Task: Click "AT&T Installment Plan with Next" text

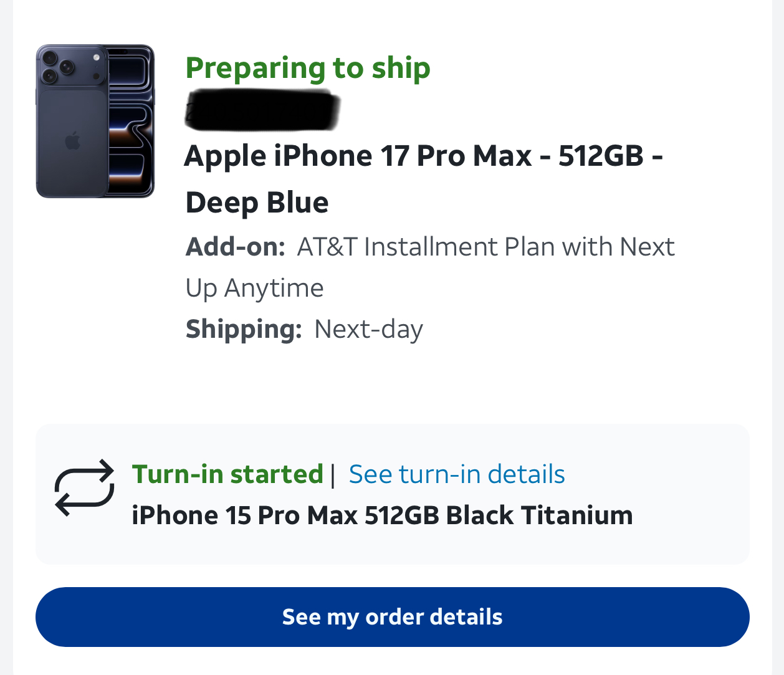Action: tap(485, 247)
